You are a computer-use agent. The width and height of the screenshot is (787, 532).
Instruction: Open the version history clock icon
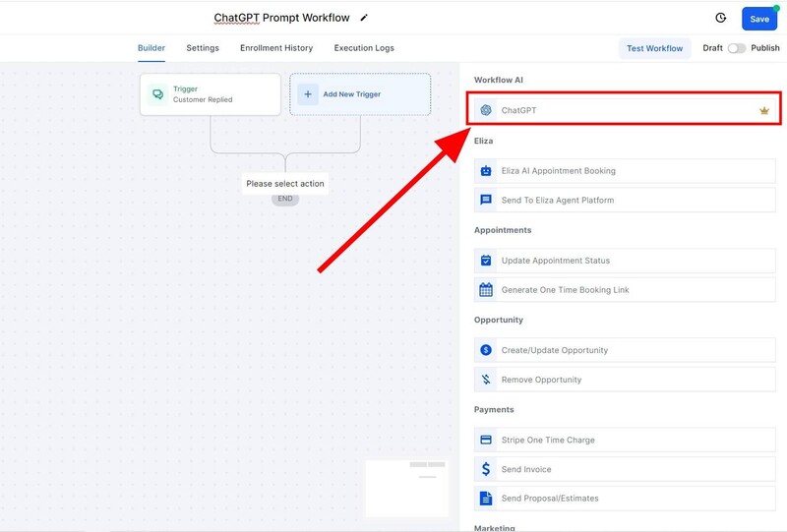[x=721, y=18]
